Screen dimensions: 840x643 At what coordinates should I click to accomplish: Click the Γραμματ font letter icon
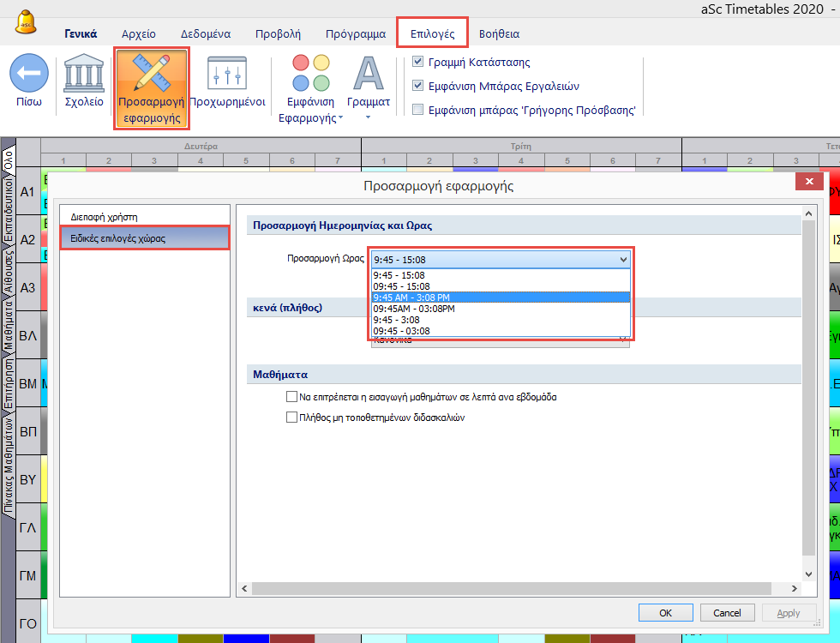click(369, 75)
